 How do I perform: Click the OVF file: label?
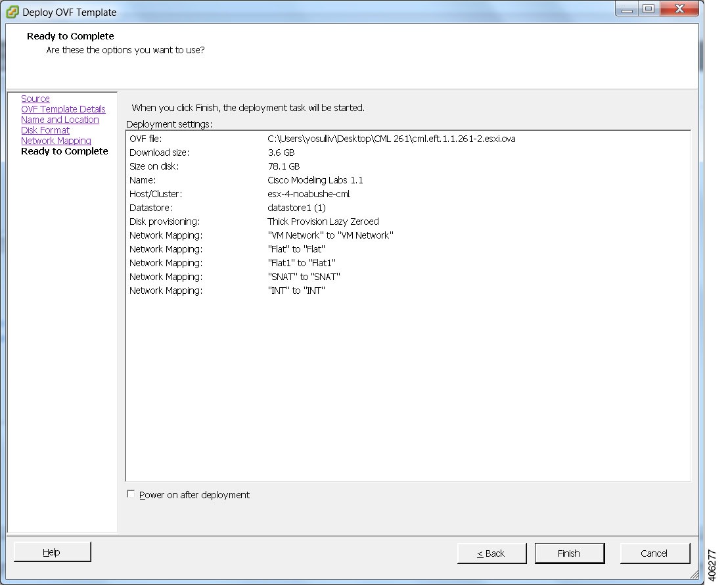coord(145,139)
